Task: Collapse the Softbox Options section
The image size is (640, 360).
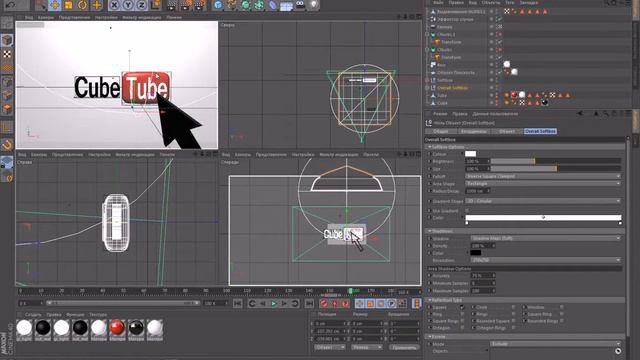Action: pyautogui.click(x=429, y=147)
